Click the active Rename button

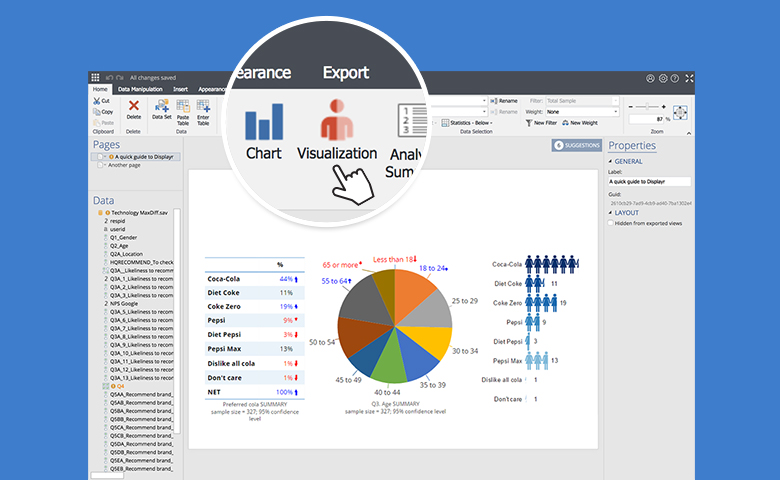click(x=504, y=101)
